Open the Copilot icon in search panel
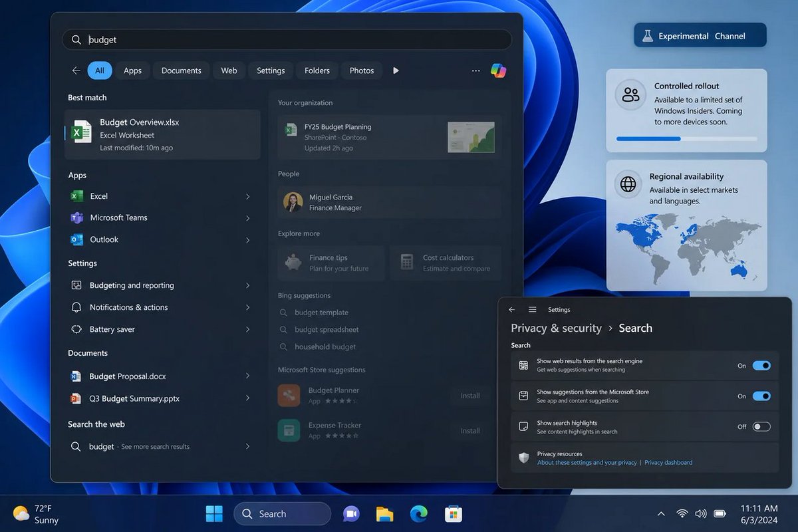 [498, 70]
